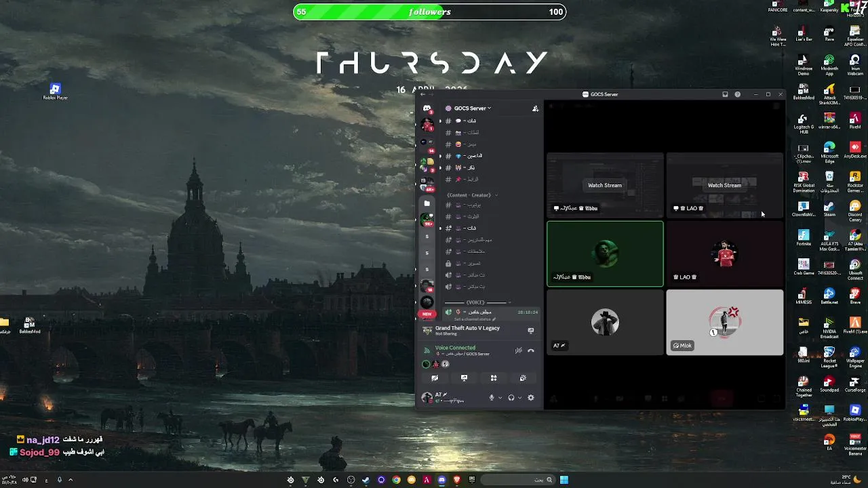Click Set a channel status
The width and height of the screenshot is (868, 488).
[475, 319]
